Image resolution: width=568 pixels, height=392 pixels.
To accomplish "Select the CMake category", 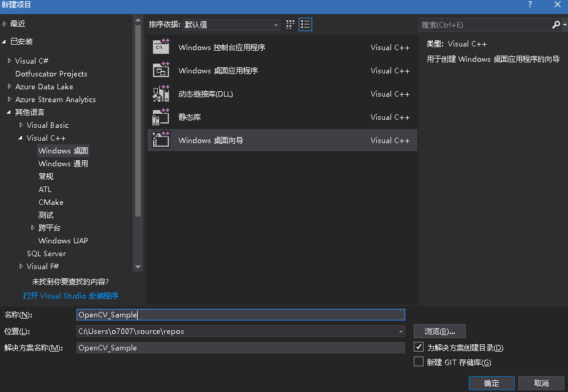I will point(51,202).
